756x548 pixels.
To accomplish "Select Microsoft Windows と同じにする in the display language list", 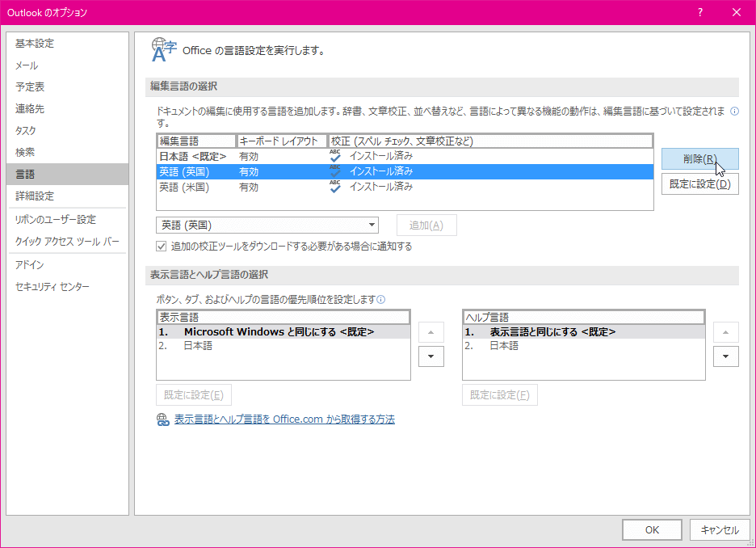I will click(283, 332).
